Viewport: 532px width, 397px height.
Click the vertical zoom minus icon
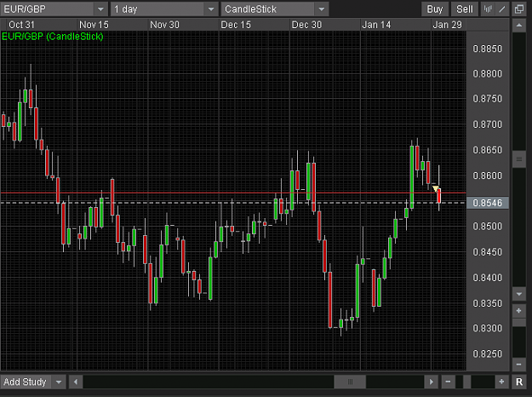(x=519, y=365)
